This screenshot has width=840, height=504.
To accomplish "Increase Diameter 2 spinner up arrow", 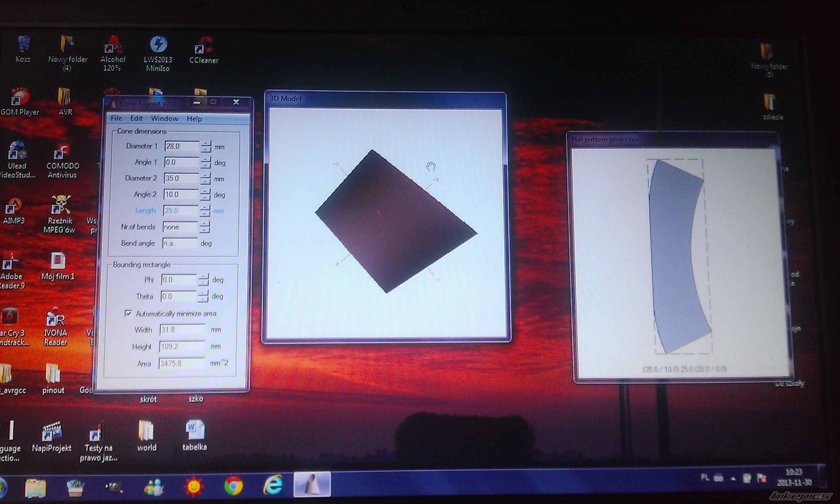I will click(205, 175).
